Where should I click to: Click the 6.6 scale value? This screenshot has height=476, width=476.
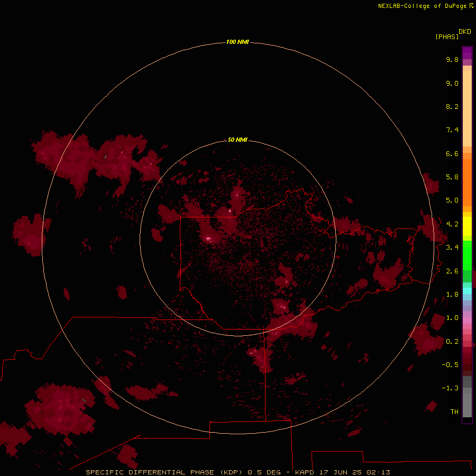coord(452,153)
